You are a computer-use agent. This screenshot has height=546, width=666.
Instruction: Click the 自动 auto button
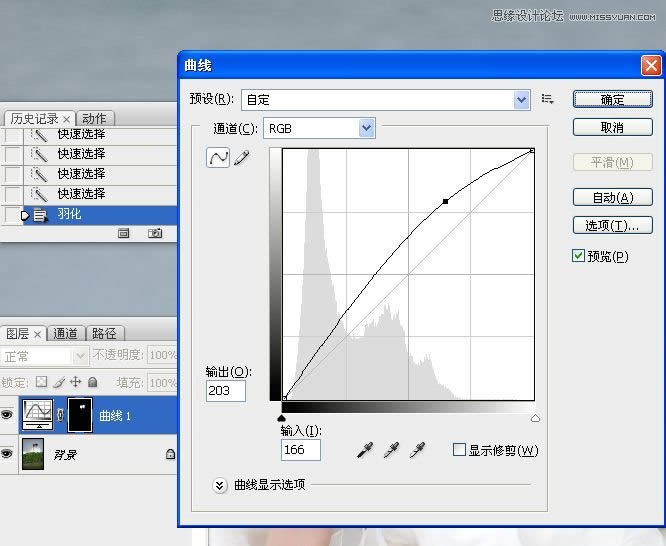click(x=612, y=197)
